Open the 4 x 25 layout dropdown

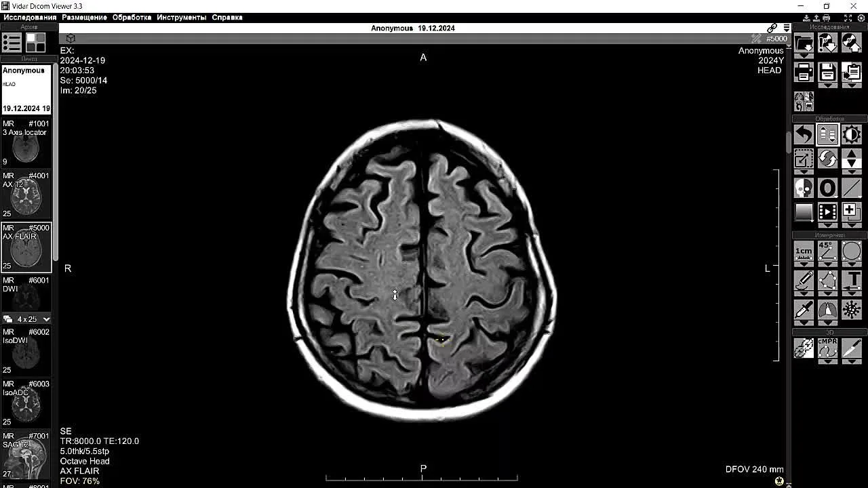pos(26,319)
